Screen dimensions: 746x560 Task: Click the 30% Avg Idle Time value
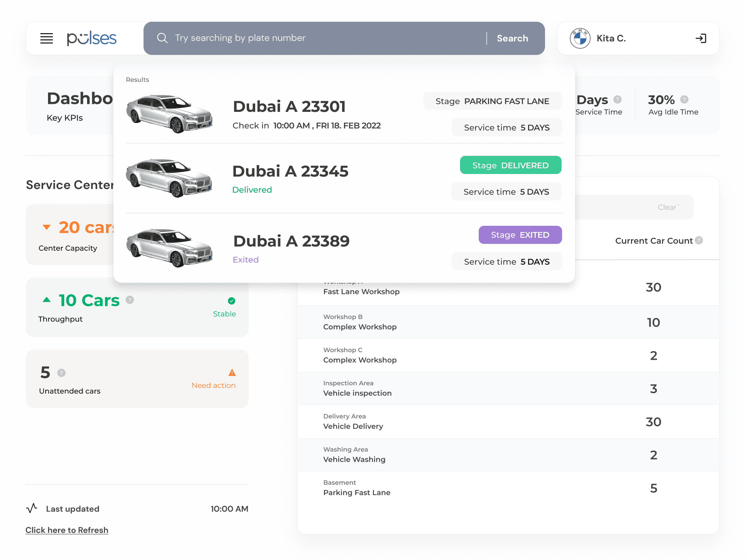[x=661, y=100]
